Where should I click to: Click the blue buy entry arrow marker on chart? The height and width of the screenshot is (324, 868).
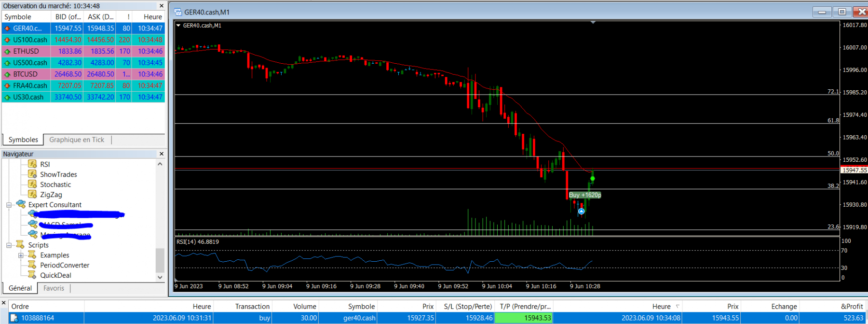pos(582,211)
